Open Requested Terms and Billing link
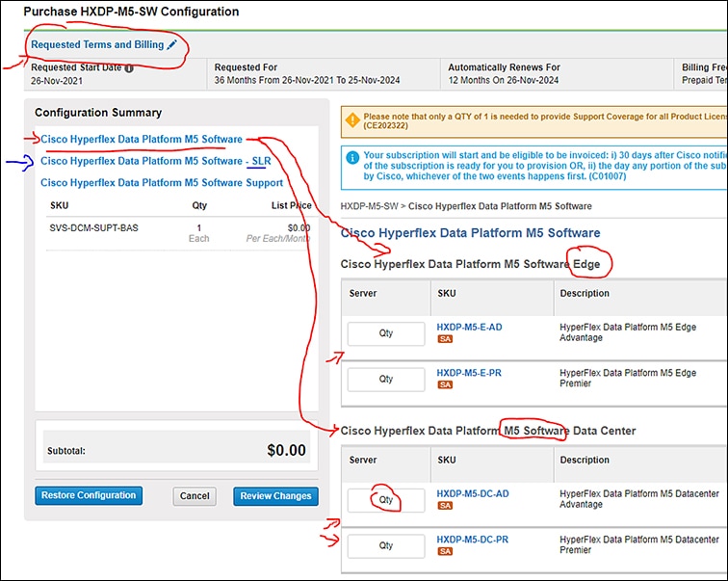 tap(97, 44)
